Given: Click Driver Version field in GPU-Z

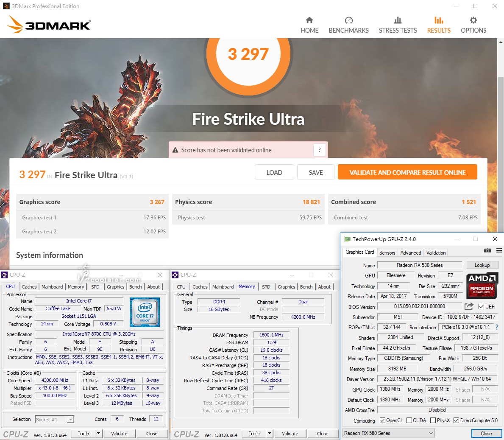Looking at the screenshot, I should tap(437, 379).
